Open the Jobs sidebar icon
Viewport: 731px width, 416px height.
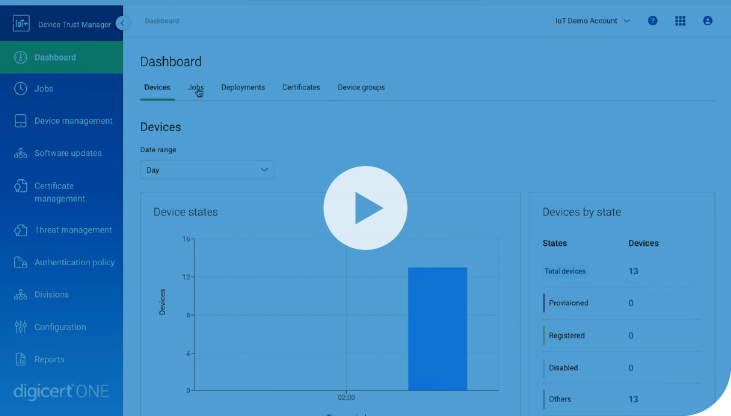(21, 89)
